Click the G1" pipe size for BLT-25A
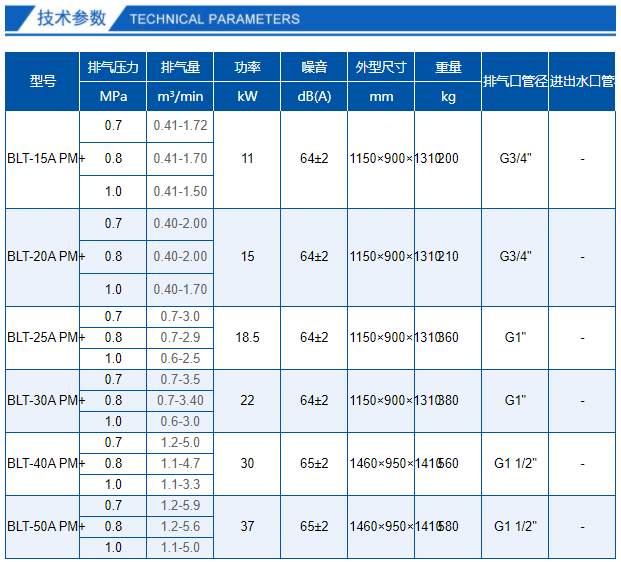This screenshot has height=562, width=621. point(515,337)
